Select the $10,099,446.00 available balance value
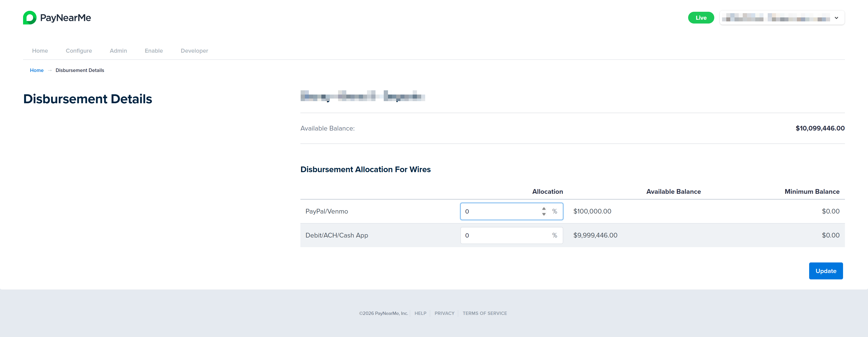This screenshot has width=868, height=337. point(820,128)
